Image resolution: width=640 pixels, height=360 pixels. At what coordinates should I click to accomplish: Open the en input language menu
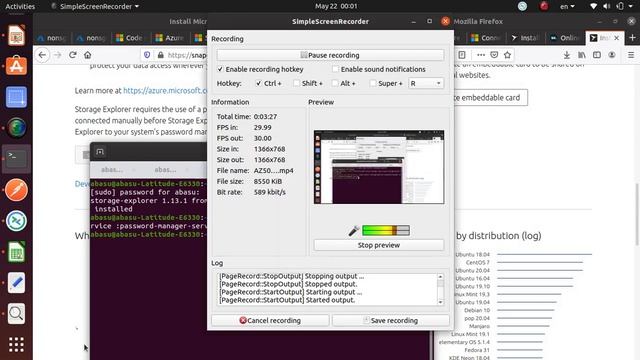(x=567, y=6)
